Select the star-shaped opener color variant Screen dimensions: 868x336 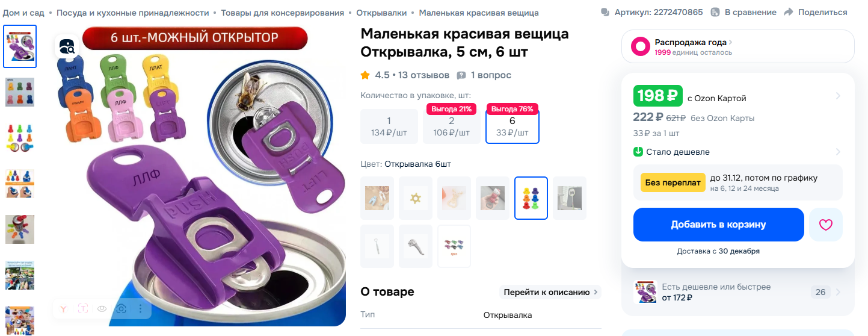(x=416, y=198)
